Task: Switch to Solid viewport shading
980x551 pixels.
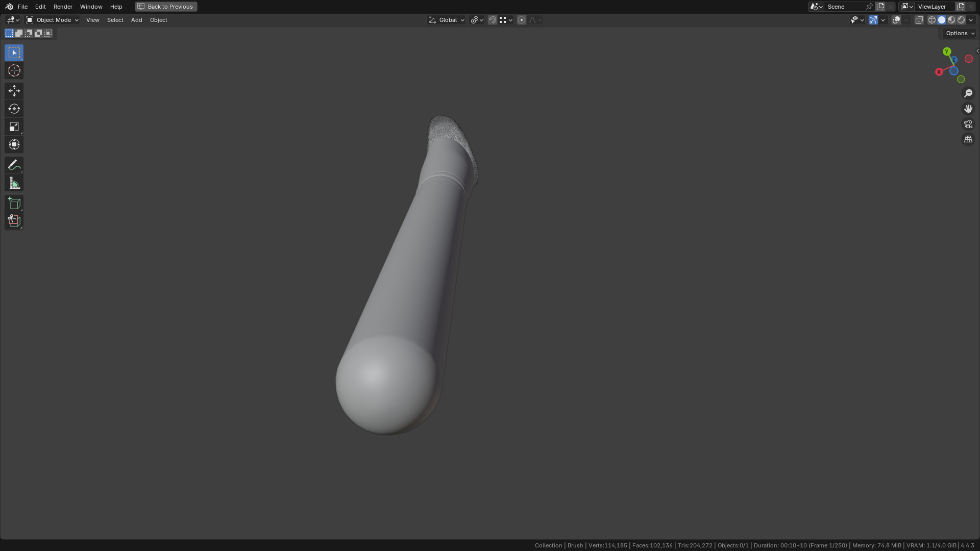Action: click(x=942, y=20)
